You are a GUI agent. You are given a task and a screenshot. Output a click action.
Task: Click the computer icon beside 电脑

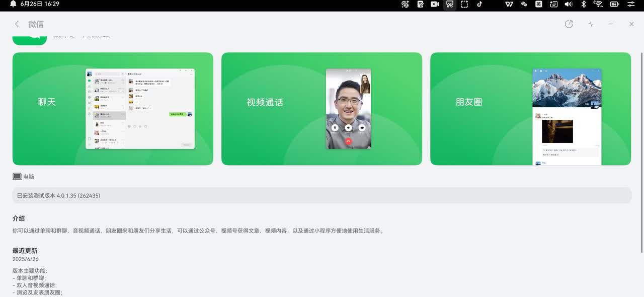(17, 177)
